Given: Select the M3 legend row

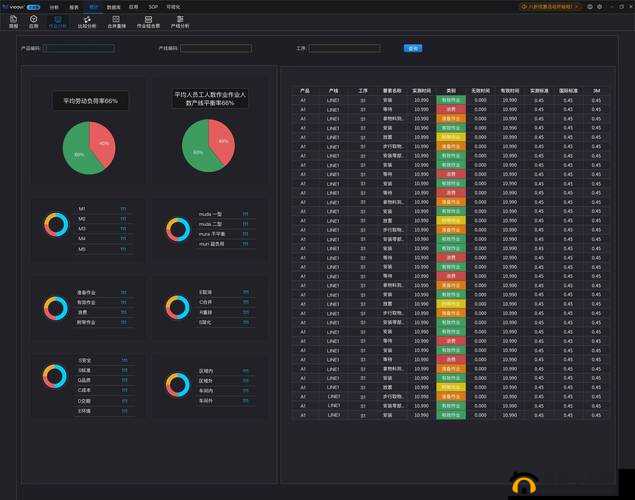Looking at the screenshot, I should tap(103, 229).
